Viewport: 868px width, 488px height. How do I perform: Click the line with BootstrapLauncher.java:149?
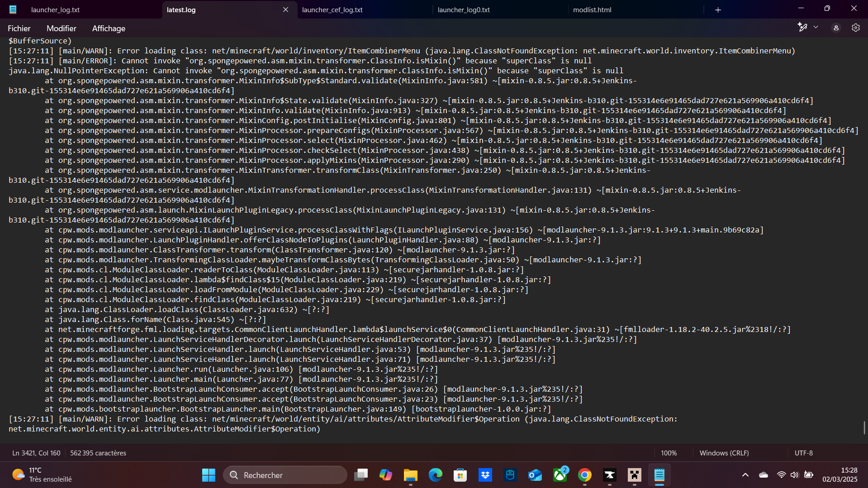(x=298, y=409)
